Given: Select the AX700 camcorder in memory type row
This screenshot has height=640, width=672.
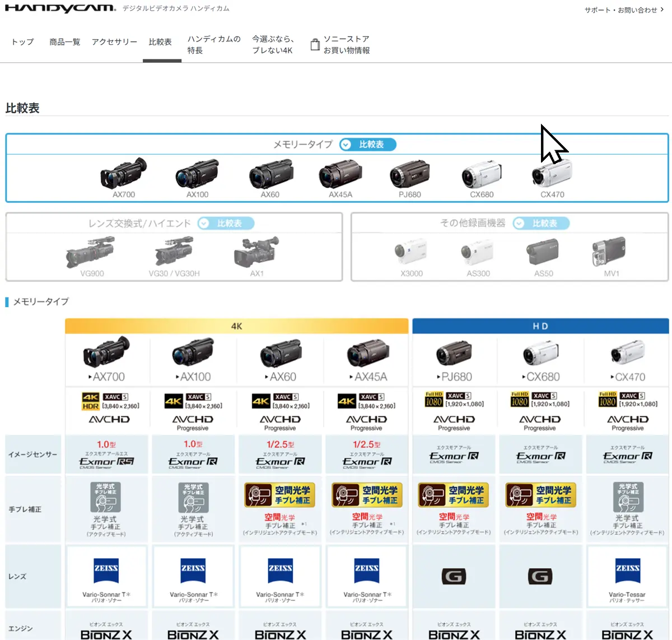Looking at the screenshot, I should tap(124, 175).
